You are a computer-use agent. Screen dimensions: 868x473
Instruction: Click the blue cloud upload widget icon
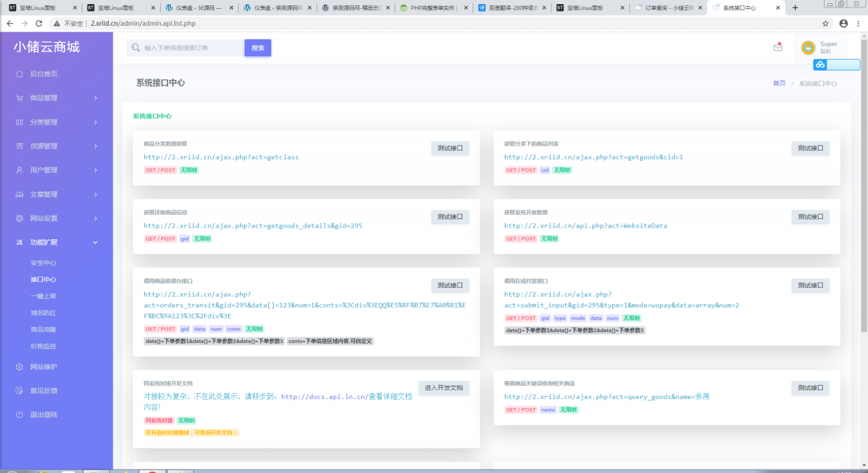tap(821, 65)
